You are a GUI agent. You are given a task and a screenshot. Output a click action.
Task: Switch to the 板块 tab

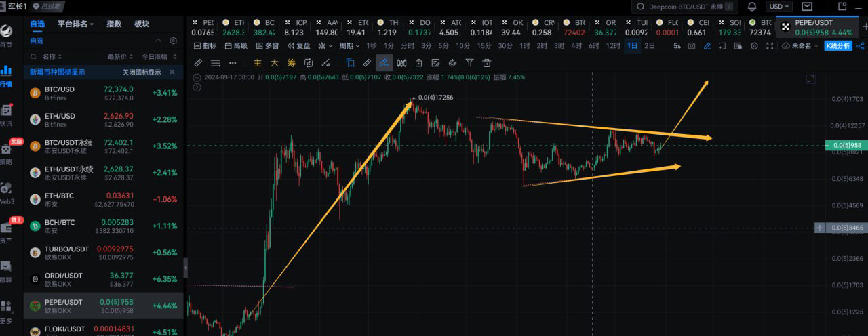click(x=142, y=24)
